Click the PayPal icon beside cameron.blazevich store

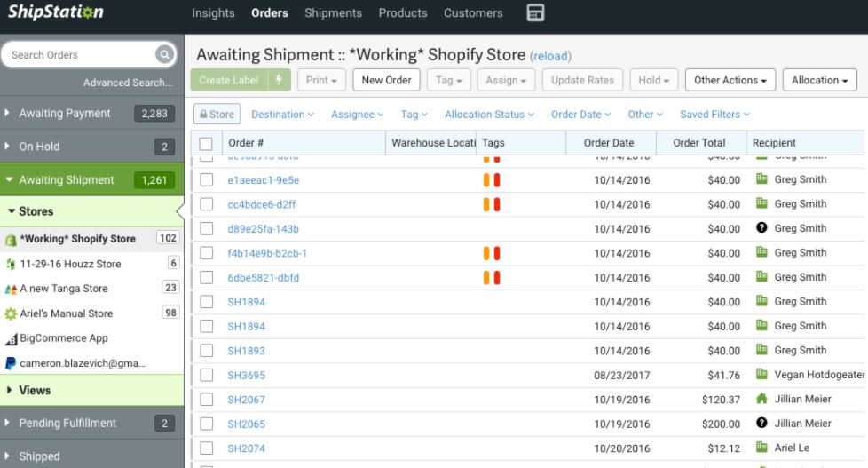click(x=11, y=363)
